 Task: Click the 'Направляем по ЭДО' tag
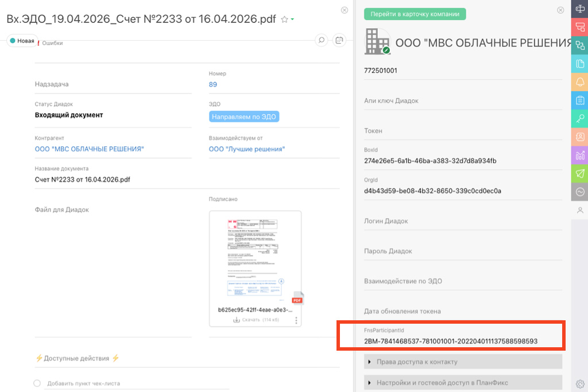(x=243, y=117)
